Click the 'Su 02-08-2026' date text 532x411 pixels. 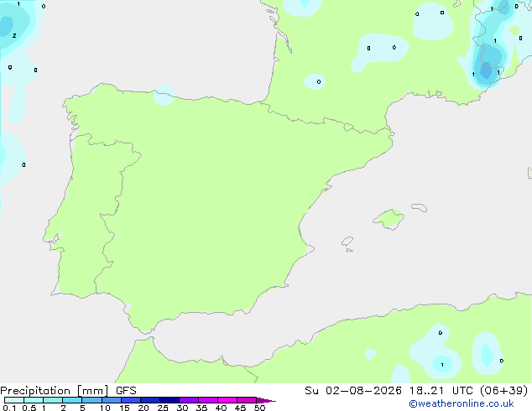point(353,391)
